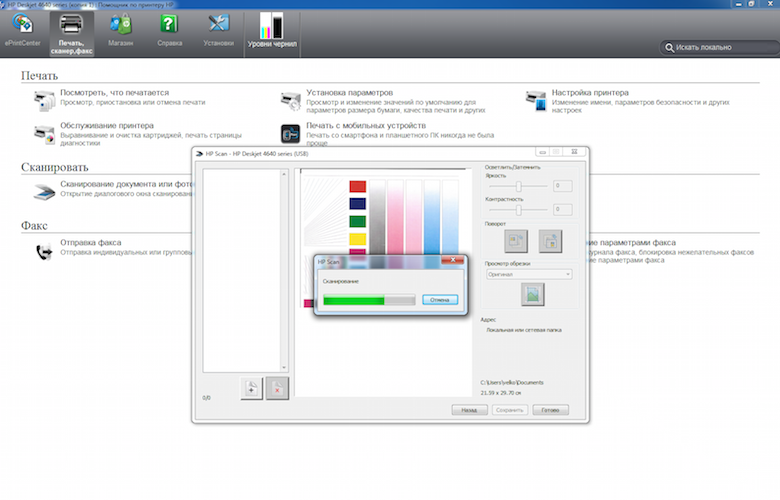Click the red color patch in preview
Viewport: 780px width, 500px height.
click(x=358, y=187)
